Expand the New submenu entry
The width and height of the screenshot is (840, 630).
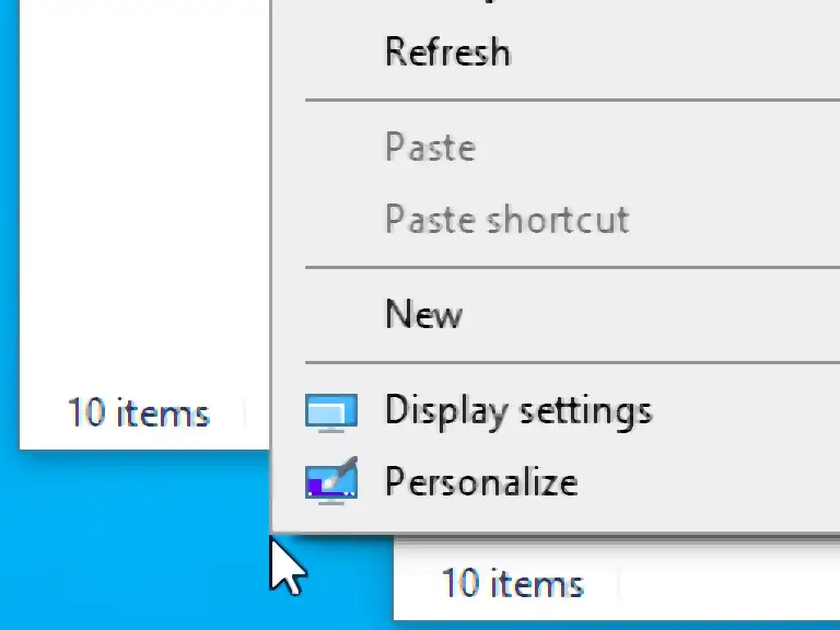tap(423, 314)
